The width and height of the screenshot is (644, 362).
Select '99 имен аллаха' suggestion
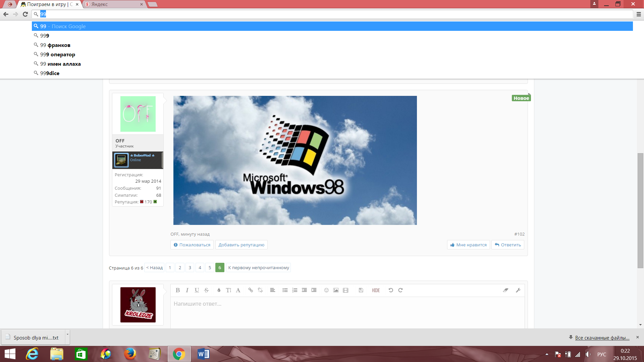pyautogui.click(x=332, y=64)
